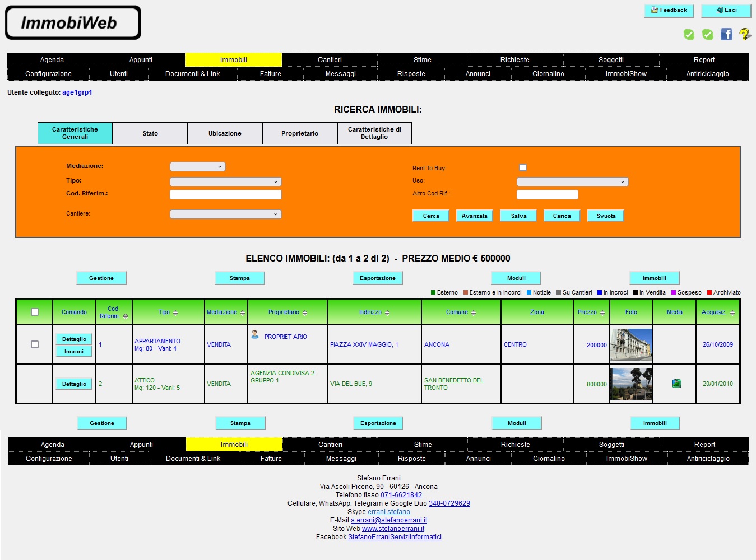The image size is (756, 560).
Task: Switch to the Stato search tab
Action: pos(150,133)
